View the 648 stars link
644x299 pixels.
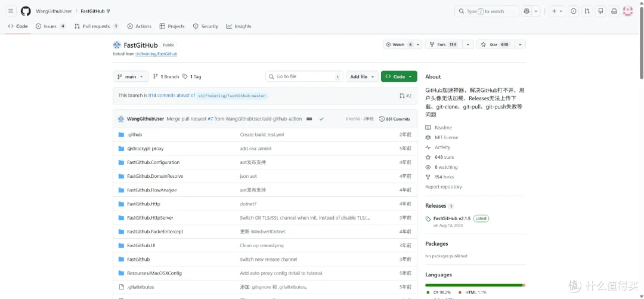tap(439, 157)
